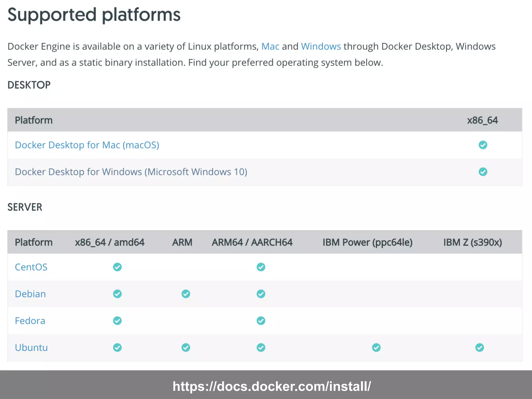Click the IBM Power (ppc64le) column header
The width and height of the screenshot is (532, 399).
(367, 242)
